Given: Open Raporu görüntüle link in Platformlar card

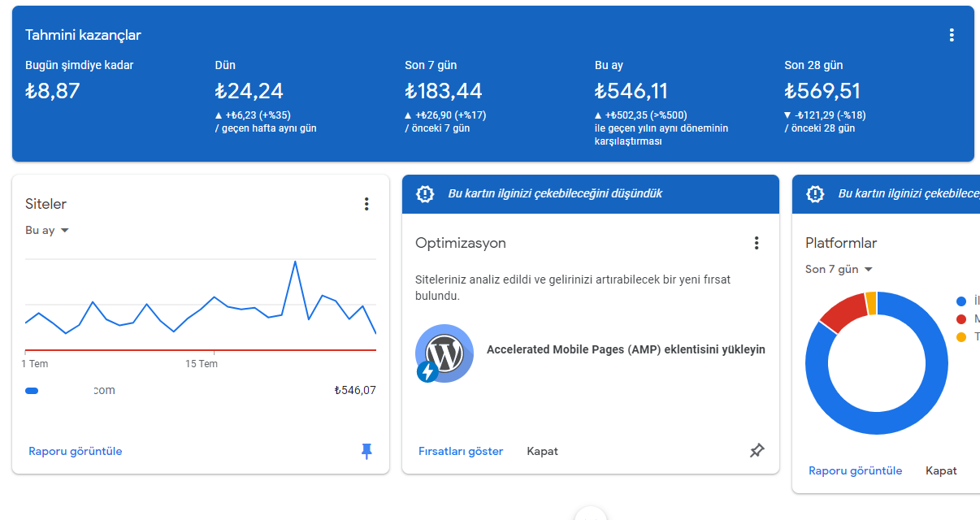Looking at the screenshot, I should tap(856, 470).
